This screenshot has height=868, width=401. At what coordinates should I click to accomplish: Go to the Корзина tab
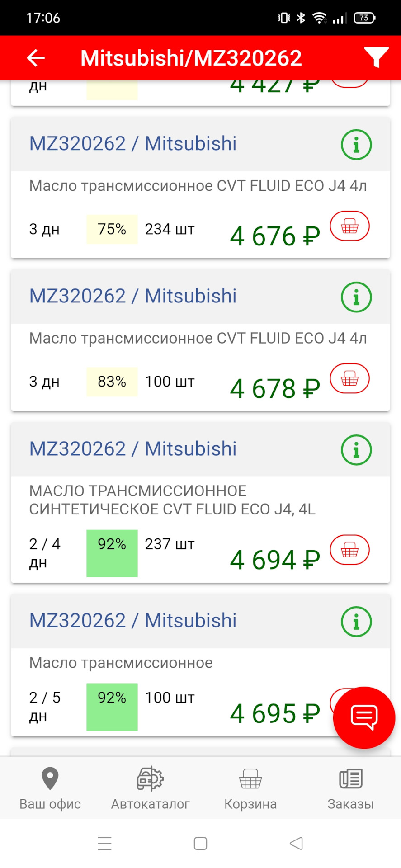point(250,788)
